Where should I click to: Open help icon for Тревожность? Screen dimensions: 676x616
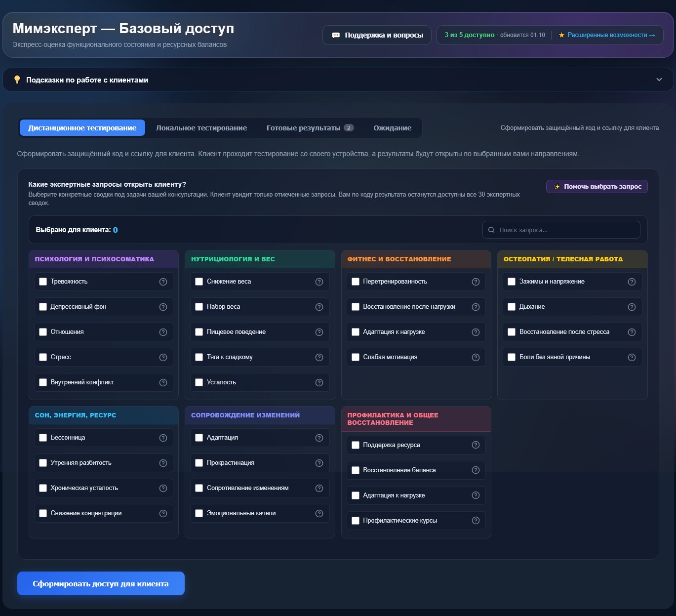point(163,282)
